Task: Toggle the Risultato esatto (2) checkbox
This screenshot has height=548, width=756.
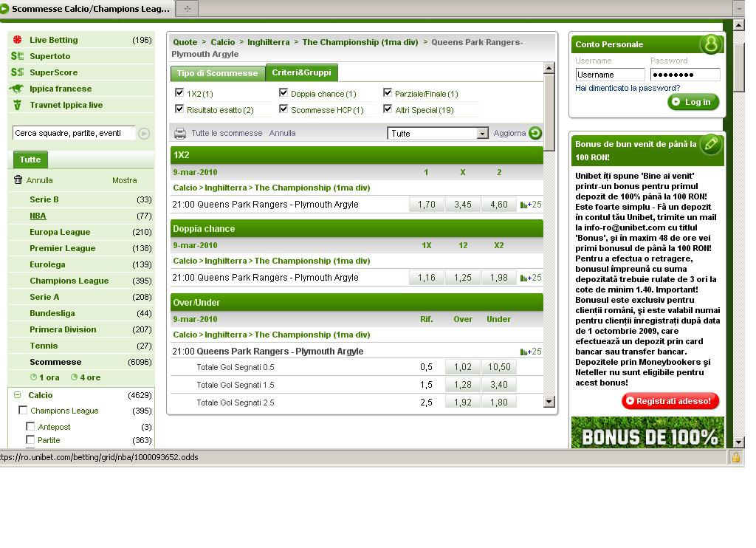Action: pos(179,109)
